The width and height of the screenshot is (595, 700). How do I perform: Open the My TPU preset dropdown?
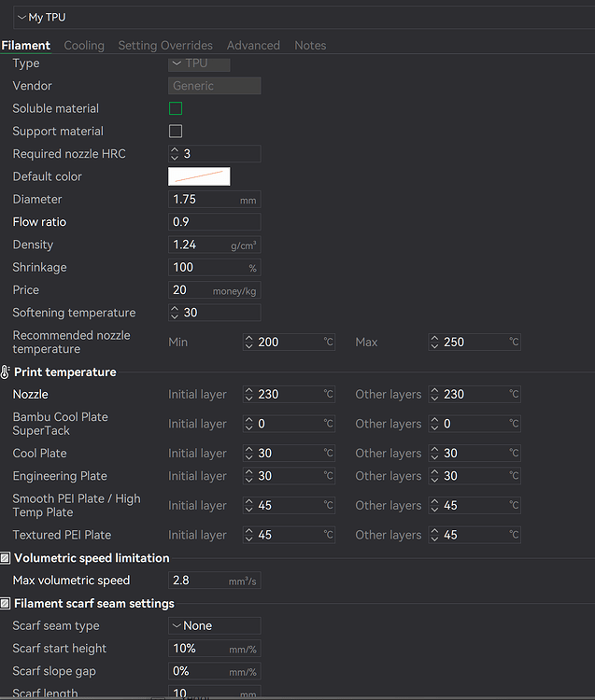tap(304, 18)
